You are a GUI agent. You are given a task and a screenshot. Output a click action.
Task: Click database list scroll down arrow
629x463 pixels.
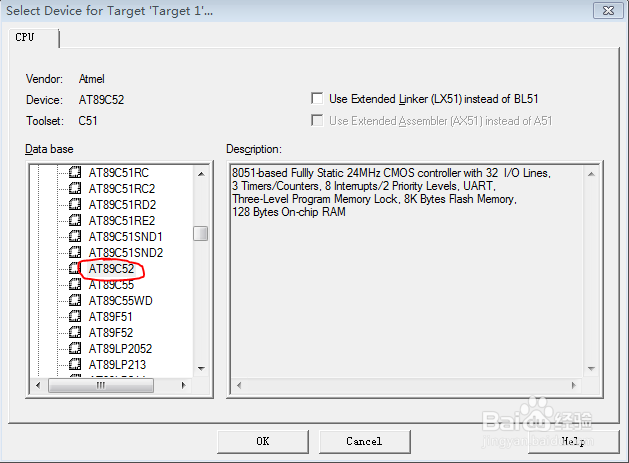coord(201,368)
